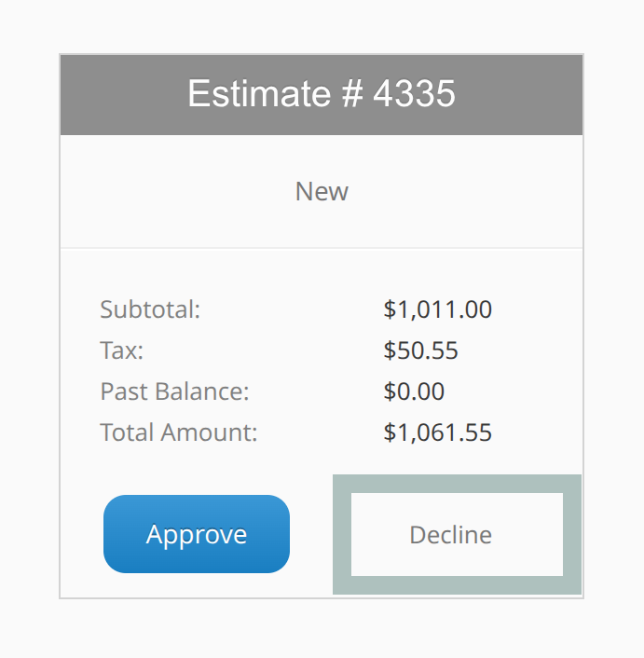This screenshot has width=644, height=658.
Task: Click the number 4335 in the header
Action: [x=414, y=94]
